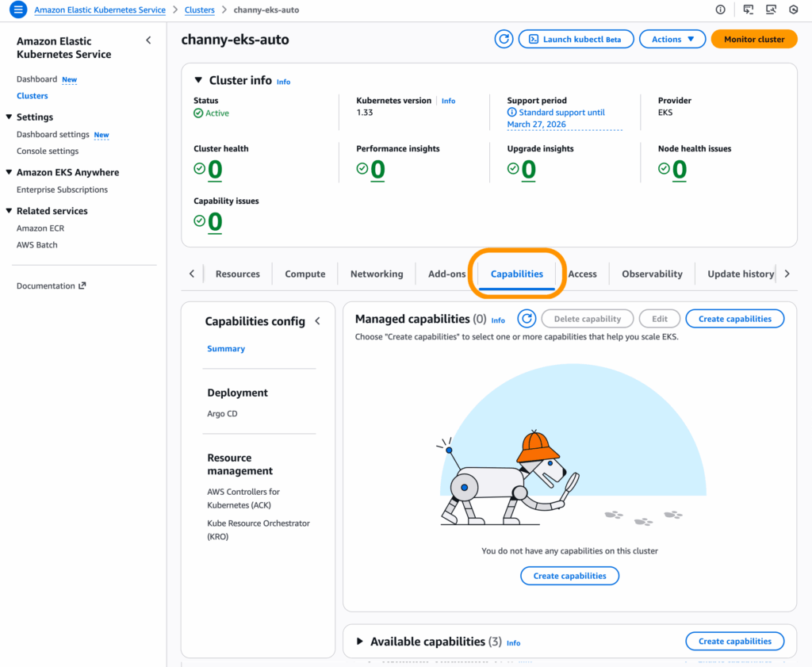Viewport: 812px width, 667px height.
Task: Expand the Available capabilities section
Action: 359,642
